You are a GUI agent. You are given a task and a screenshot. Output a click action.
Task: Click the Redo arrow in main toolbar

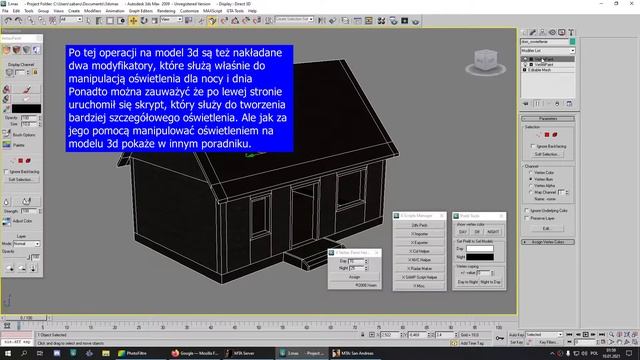point(19,20)
